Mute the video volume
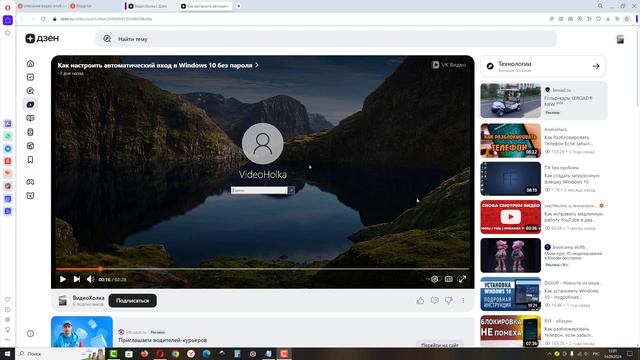Viewport: 640px width, 360px height. point(90,279)
